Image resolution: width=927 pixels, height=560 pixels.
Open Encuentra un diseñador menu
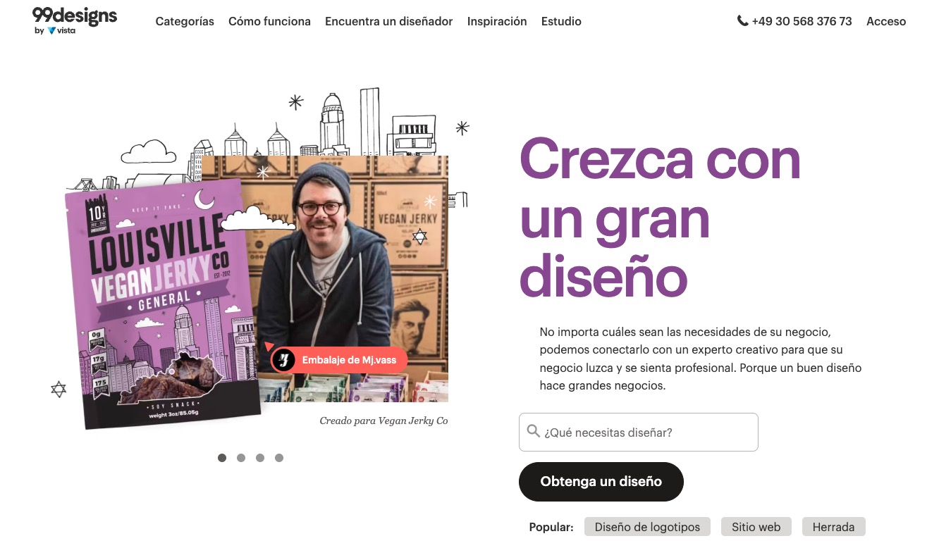tap(388, 21)
